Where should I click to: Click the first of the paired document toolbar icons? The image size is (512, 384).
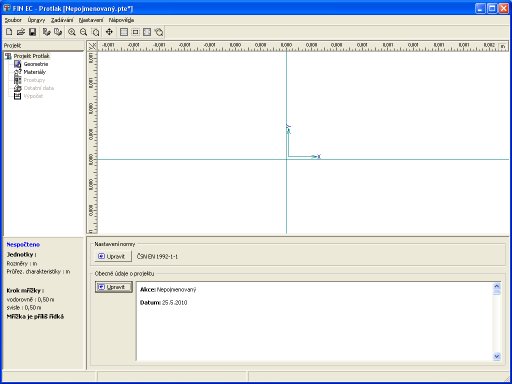point(47,32)
